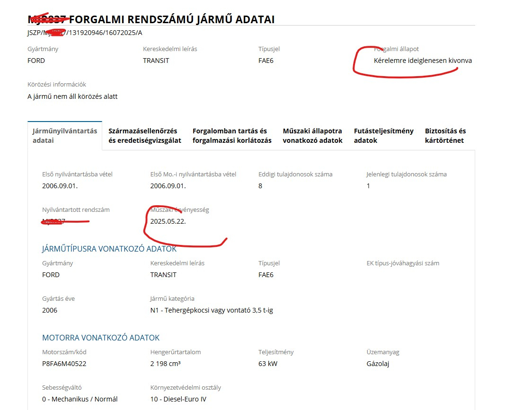The height and width of the screenshot is (410, 532).
Task: Click the Eddigi tulajdonosok száma value 8
Action: coord(260,186)
